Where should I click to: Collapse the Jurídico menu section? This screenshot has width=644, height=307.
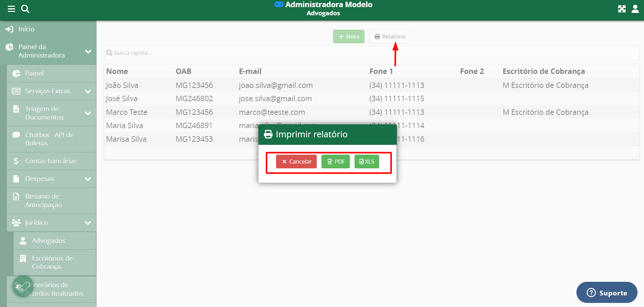(88, 223)
